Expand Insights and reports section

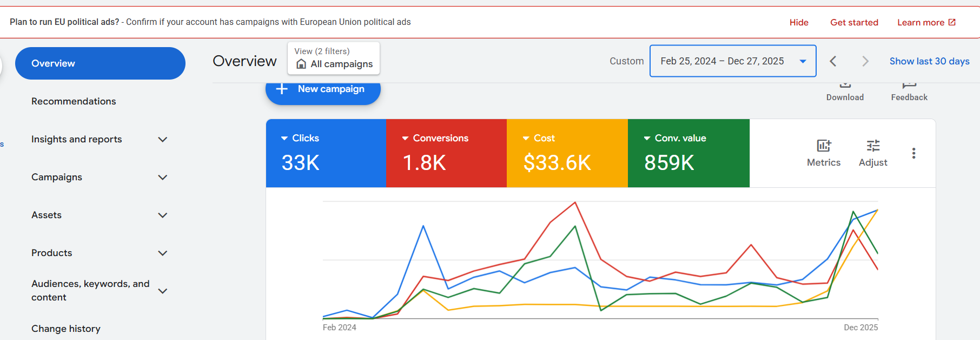(162, 140)
